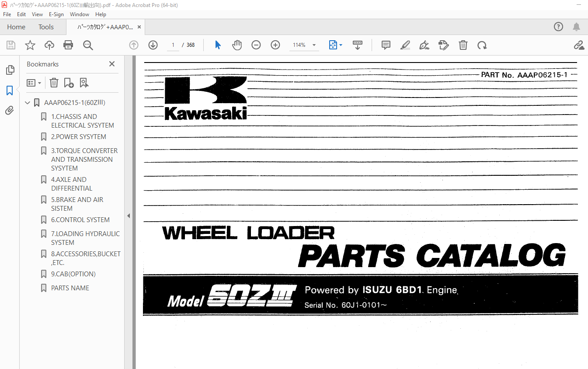Viewport: 588px width, 369px height.
Task: Collapse the AAAP06215-1(60ZIII) bookmark tree
Action: (28, 103)
